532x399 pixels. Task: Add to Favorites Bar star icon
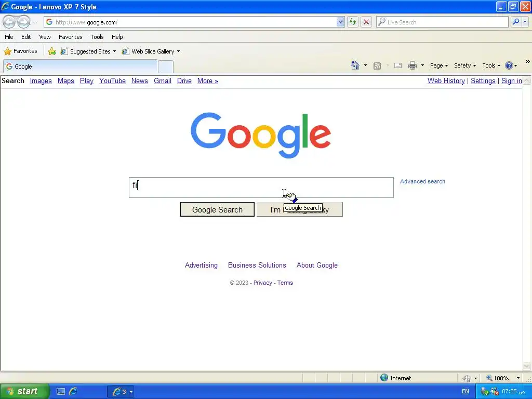pos(52,51)
